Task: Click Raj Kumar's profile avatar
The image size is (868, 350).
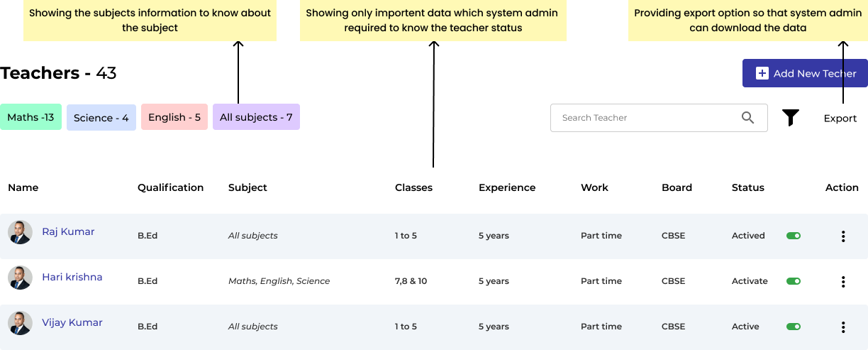Action: tap(20, 232)
